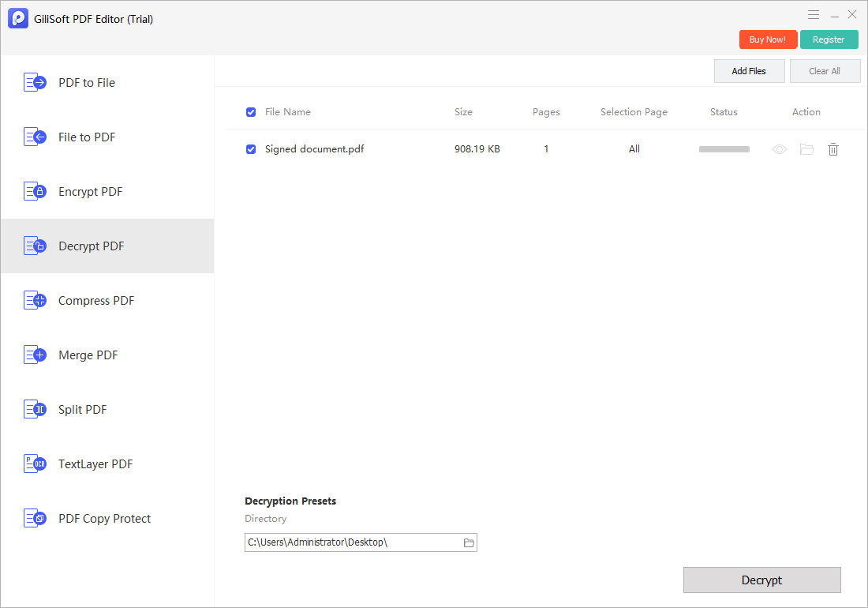The height and width of the screenshot is (608, 868).
Task: Click the File to PDF sidebar icon
Action: tap(35, 137)
